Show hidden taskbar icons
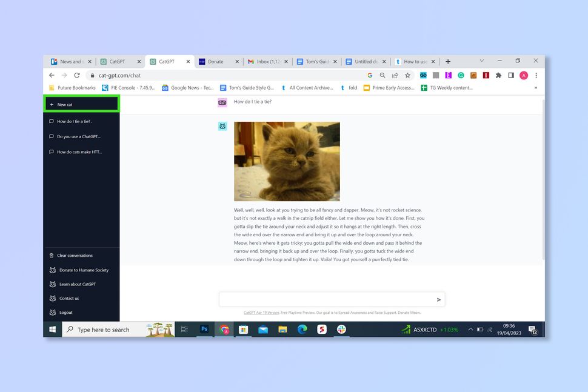Image resolution: width=588 pixels, height=392 pixels. [x=470, y=329]
